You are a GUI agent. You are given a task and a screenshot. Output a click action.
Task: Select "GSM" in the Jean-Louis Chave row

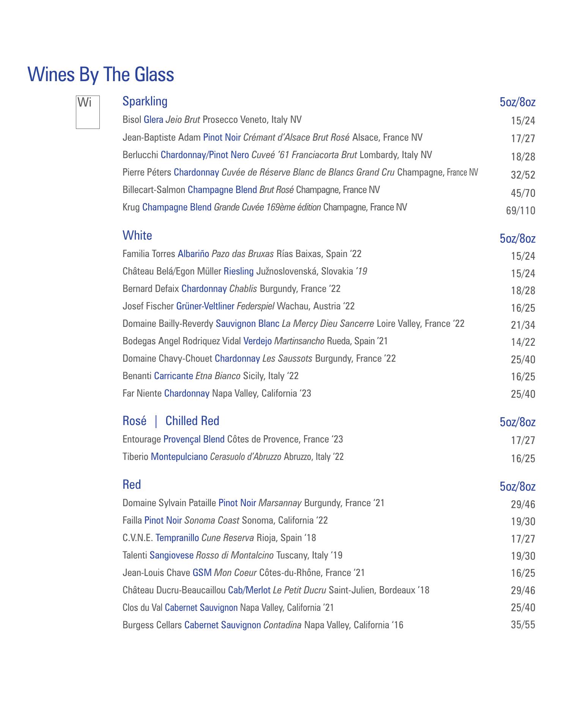click(202, 573)
